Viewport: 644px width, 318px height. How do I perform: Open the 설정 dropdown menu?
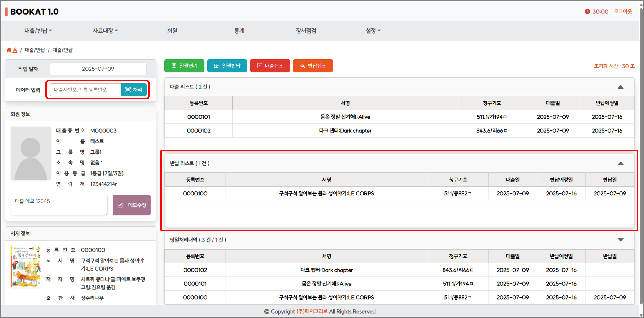pyautogui.click(x=373, y=31)
